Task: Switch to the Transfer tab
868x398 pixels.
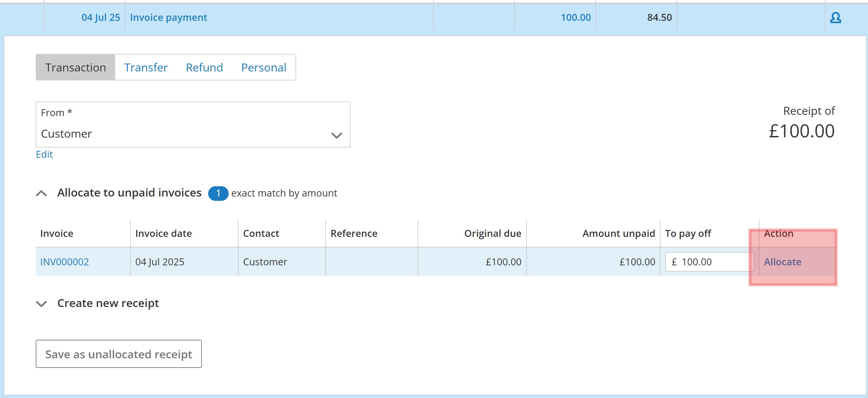Action: pyautogui.click(x=146, y=67)
